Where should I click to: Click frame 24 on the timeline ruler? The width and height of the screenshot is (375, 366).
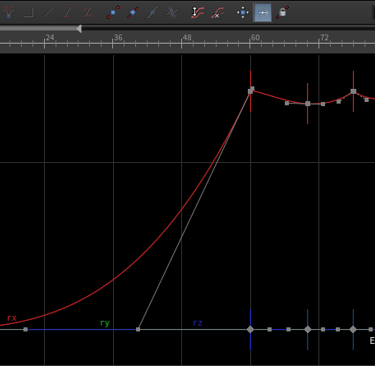click(x=50, y=37)
